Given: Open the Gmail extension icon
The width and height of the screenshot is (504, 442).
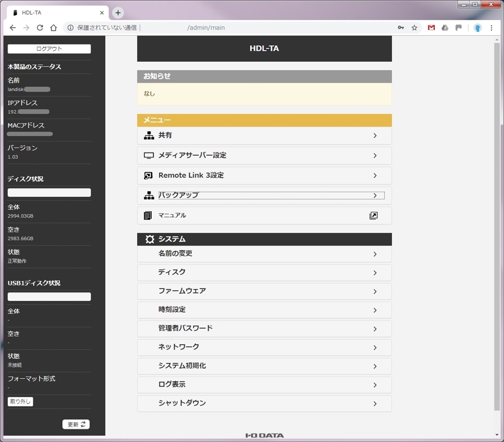Looking at the screenshot, I should tap(431, 28).
